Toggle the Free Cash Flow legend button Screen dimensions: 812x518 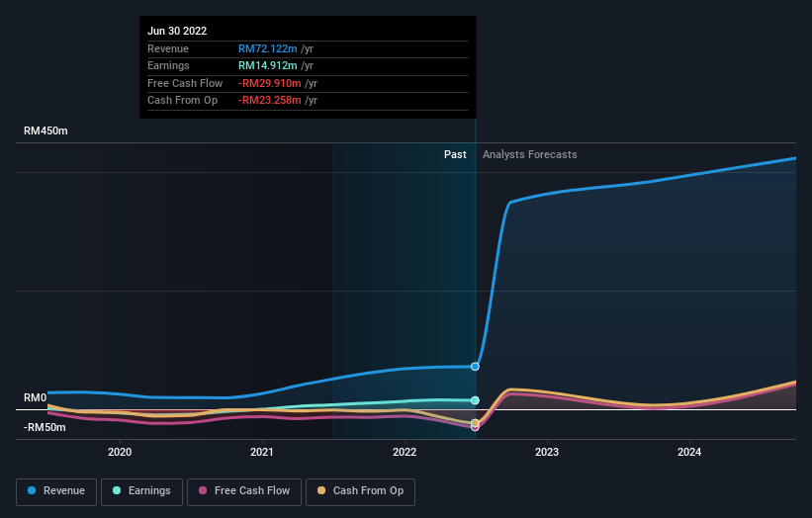[x=244, y=491]
